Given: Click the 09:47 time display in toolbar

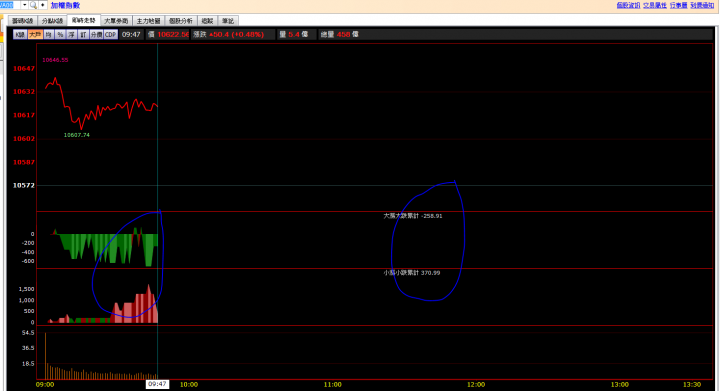Looking at the screenshot, I should tap(131, 34).
